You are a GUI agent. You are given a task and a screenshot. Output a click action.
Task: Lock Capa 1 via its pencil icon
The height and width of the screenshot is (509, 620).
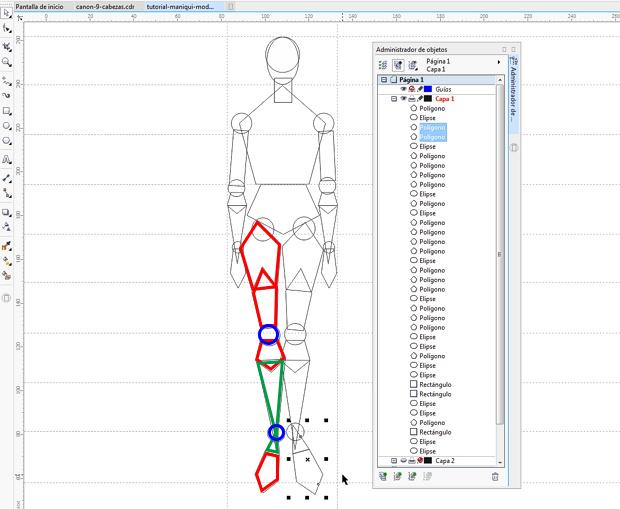[x=420, y=99]
